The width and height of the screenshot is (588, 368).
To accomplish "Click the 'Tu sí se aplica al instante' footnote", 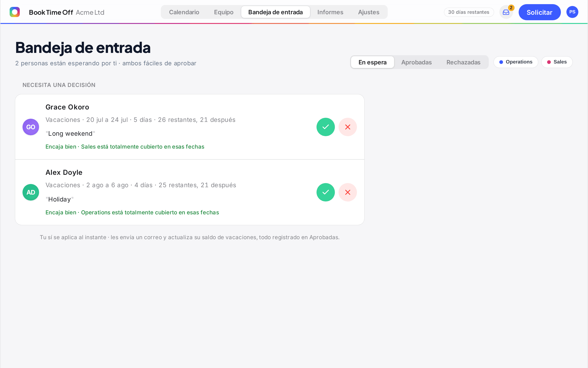I will click(189, 237).
